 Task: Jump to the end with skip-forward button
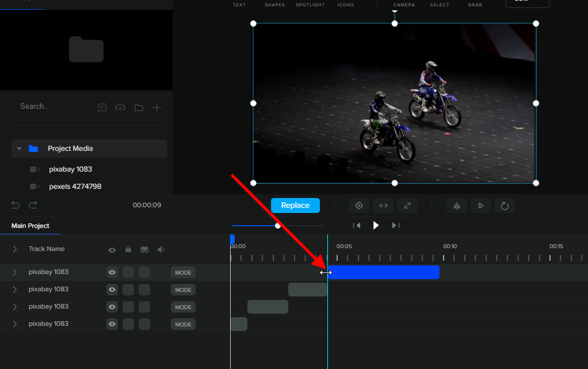click(x=396, y=225)
